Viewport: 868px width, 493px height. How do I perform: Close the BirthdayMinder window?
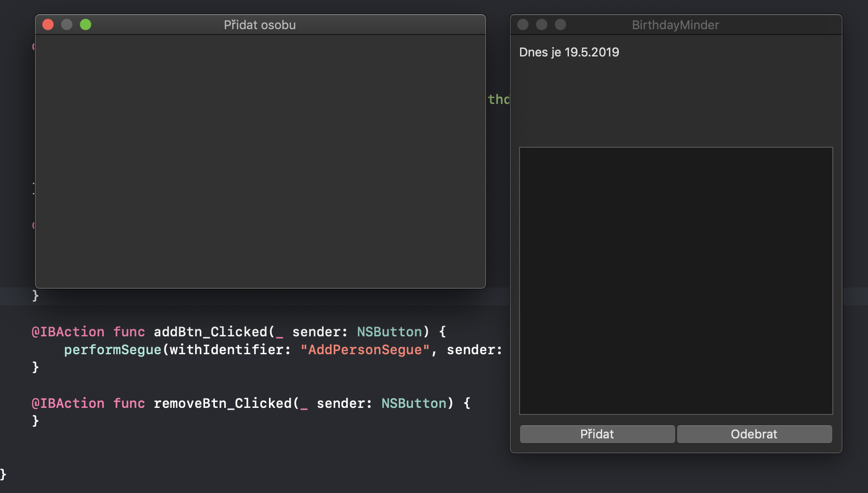tap(522, 24)
